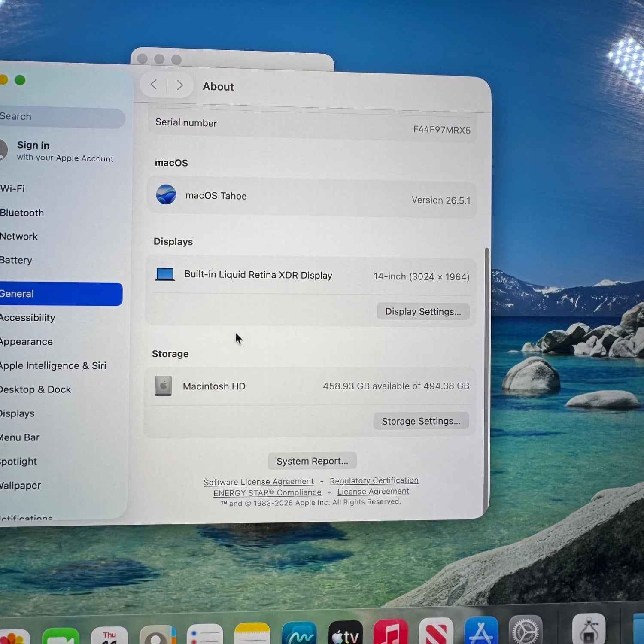Click the System Report… button
Screen dimensions: 644x644
312,461
